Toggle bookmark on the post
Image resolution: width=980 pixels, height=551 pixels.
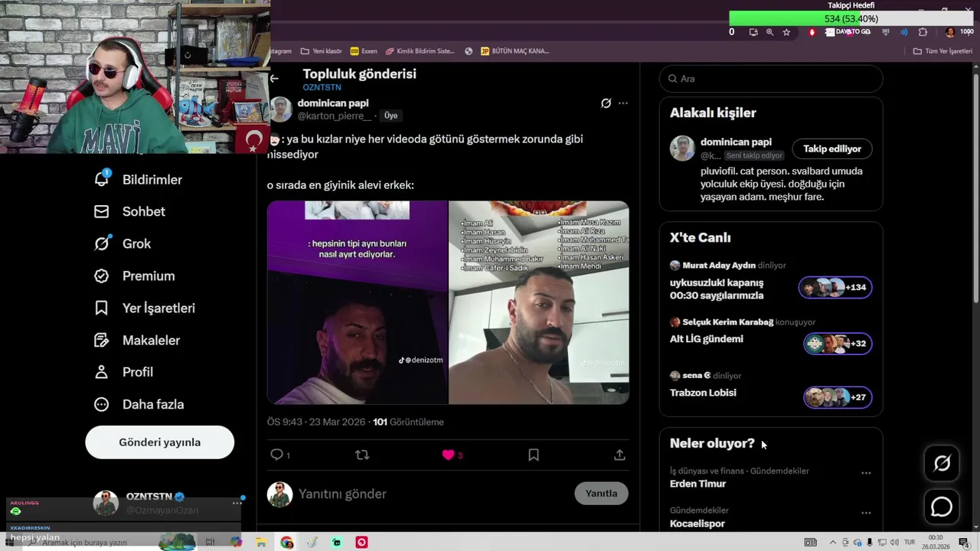534,455
